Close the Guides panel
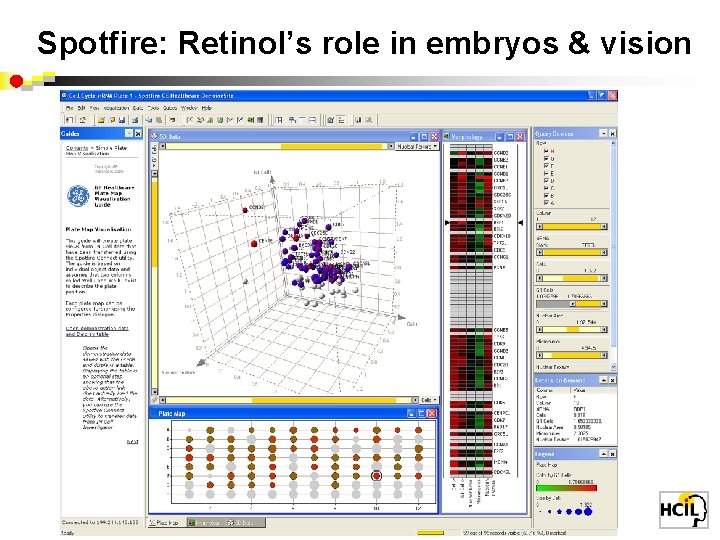This screenshot has width=720, height=540. (x=138, y=133)
